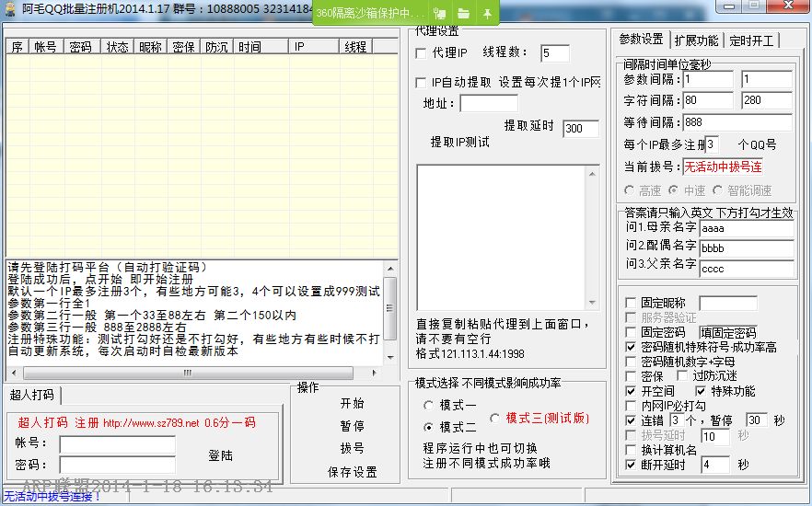The width and height of the screenshot is (812, 506).
Task: Click 保存设置 button
Action: (352, 472)
